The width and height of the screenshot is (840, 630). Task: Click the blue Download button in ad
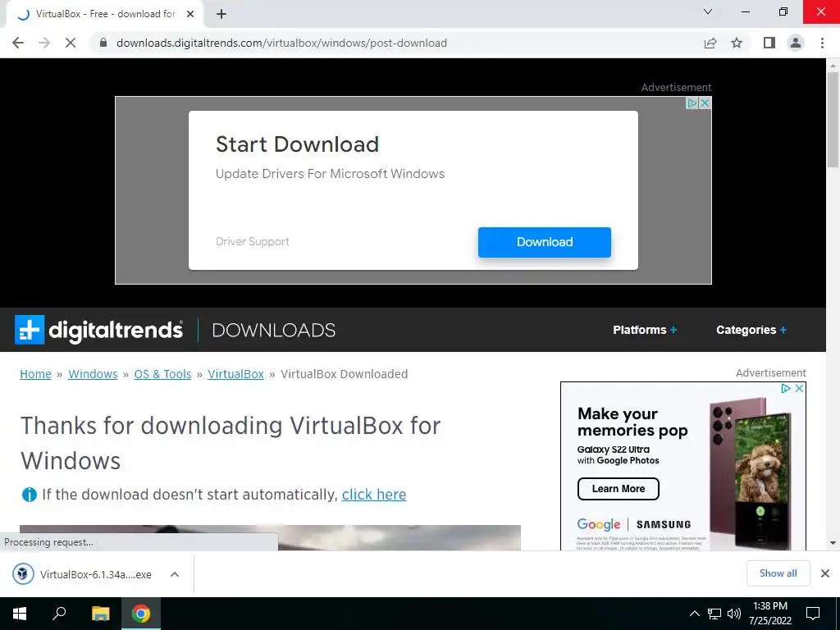pyautogui.click(x=545, y=242)
